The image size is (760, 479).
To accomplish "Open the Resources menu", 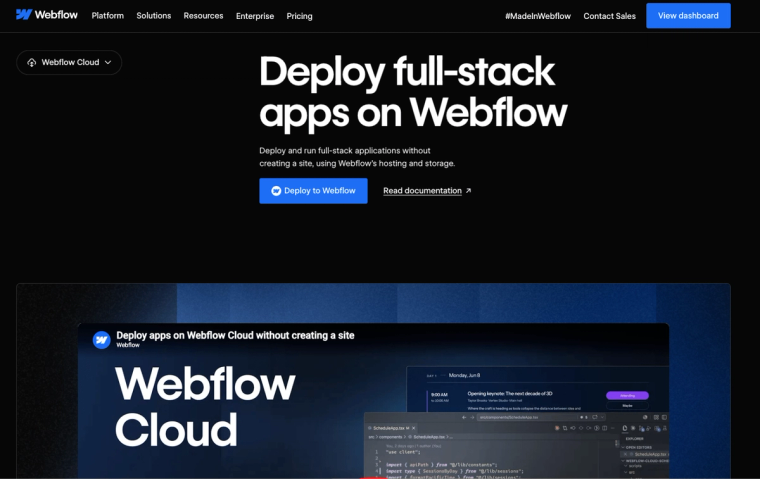I will [x=203, y=16].
